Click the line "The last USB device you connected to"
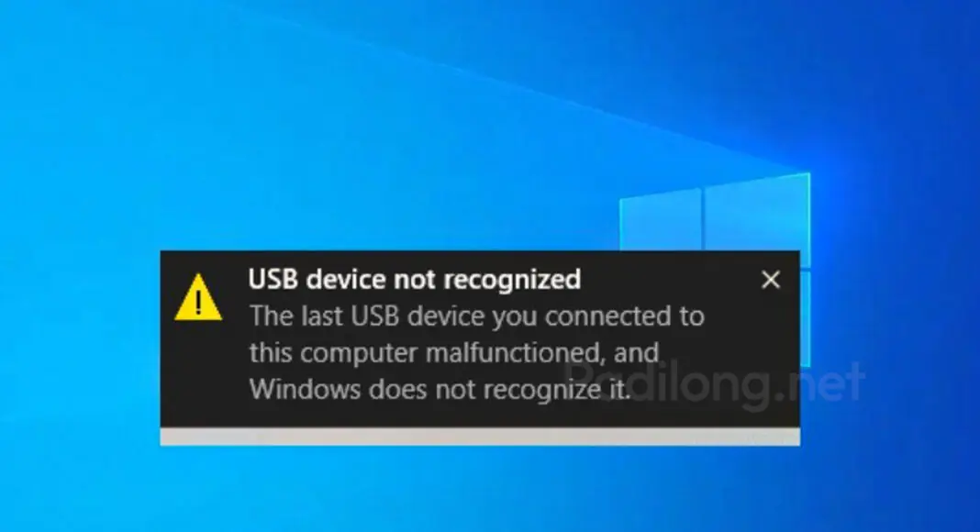 click(477, 316)
